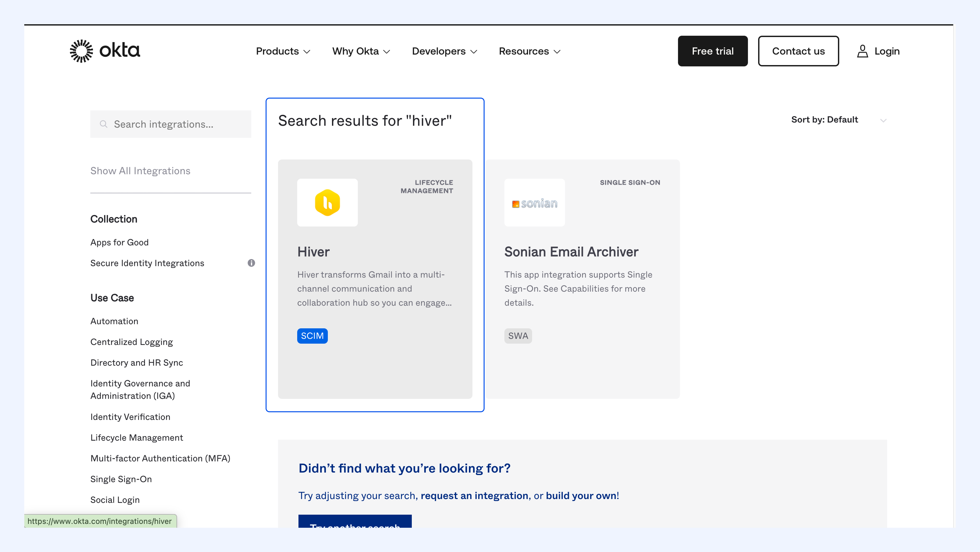
Task: Click the build your own link
Action: click(581, 495)
